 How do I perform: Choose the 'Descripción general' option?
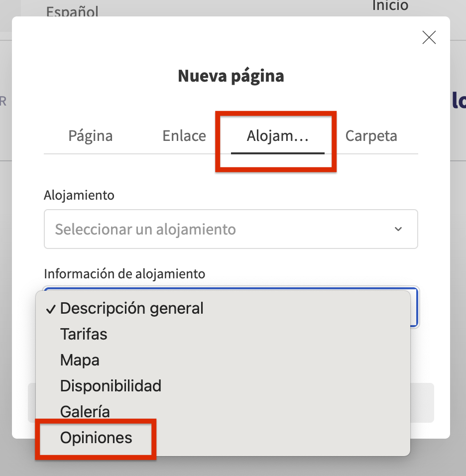pyautogui.click(x=131, y=308)
